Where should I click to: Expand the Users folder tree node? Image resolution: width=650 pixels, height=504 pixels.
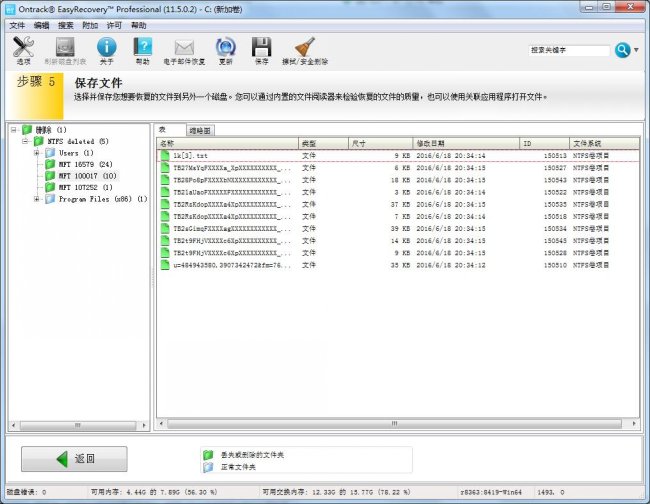(x=37, y=153)
